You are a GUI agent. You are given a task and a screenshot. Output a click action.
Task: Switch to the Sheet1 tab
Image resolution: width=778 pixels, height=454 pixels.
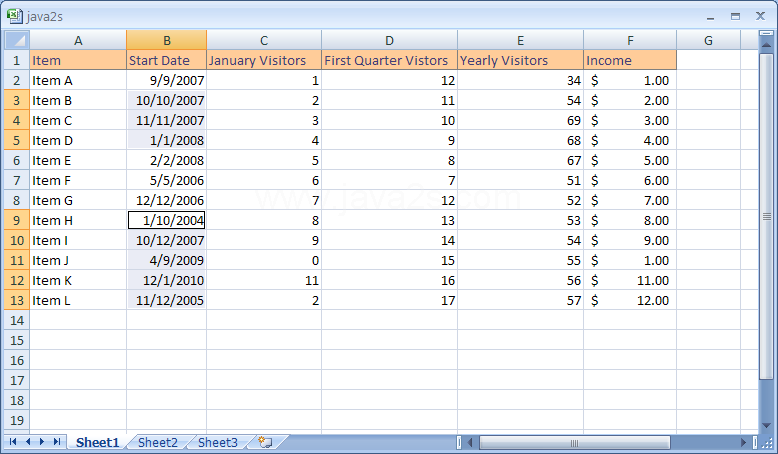point(97,442)
